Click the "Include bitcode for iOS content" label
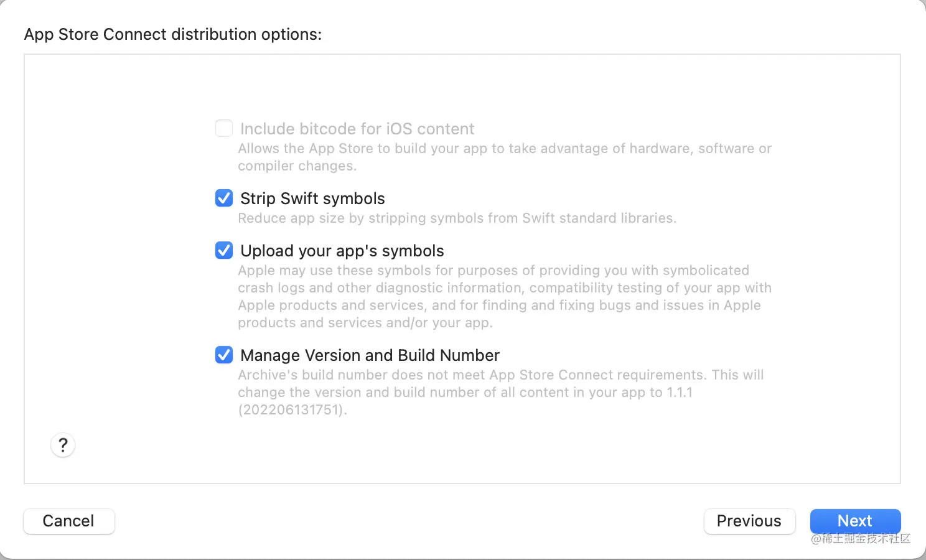Image resolution: width=926 pixels, height=560 pixels. click(x=357, y=129)
